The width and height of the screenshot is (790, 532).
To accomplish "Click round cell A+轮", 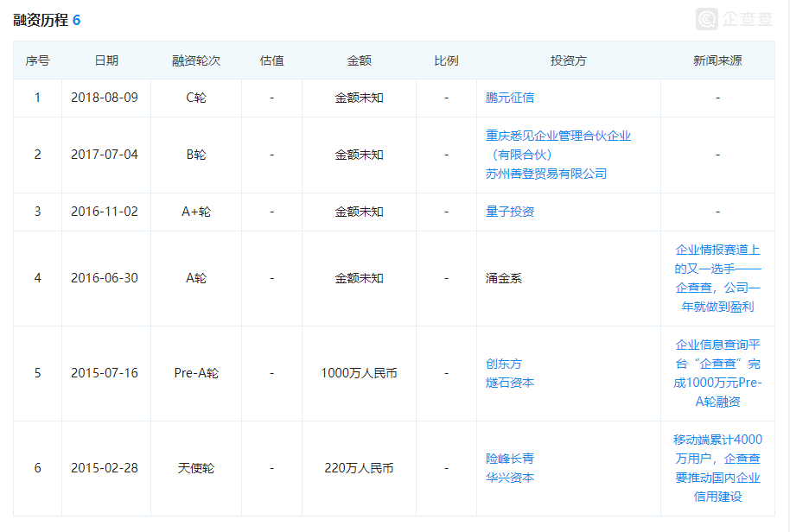I will (196, 212).
